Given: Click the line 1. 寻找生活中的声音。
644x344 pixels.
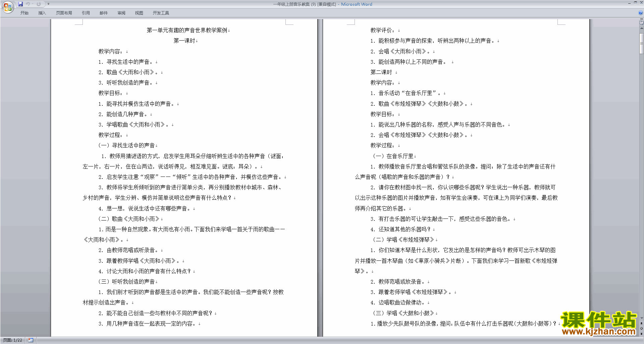Looking at the screenshot, I should coord(126,62).
